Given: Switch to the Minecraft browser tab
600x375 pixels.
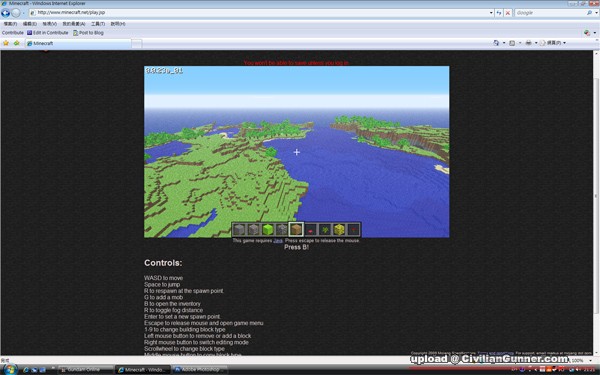Looking at the screenshot, I should pyautogui.click(x=78, y=43).
